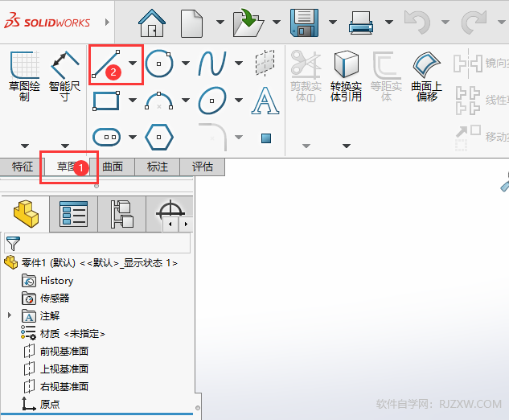Expand the SolidWorks menu arrow beside logo
The image size is (509, 420).
pos(108,22)
